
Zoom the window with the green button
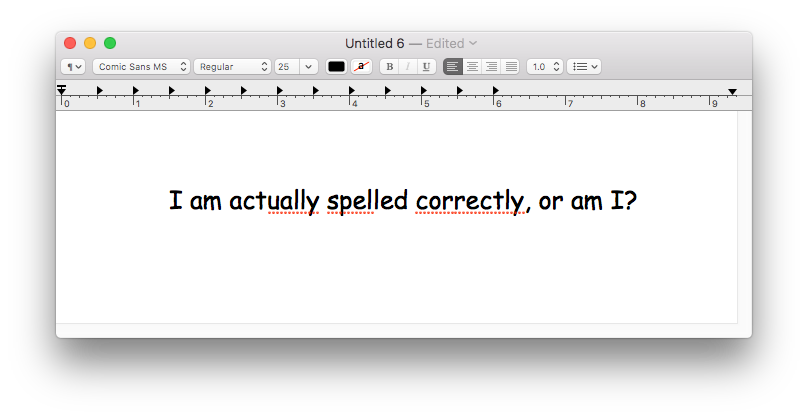tap(110, 43)
